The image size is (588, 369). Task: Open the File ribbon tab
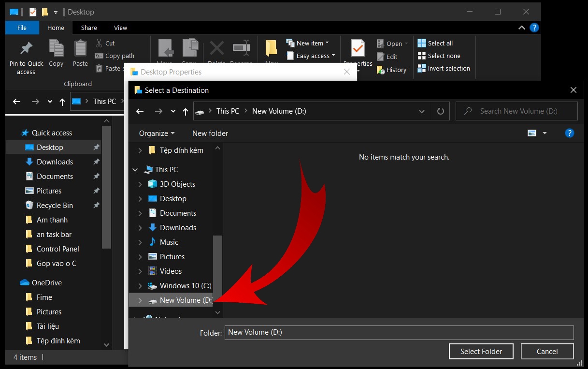[22, 28]
